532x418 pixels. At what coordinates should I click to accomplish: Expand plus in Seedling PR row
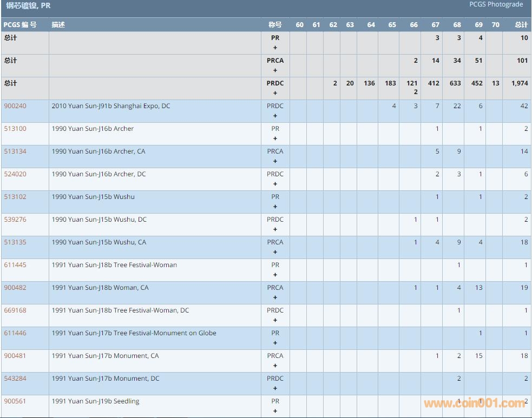tap(275, 411)
